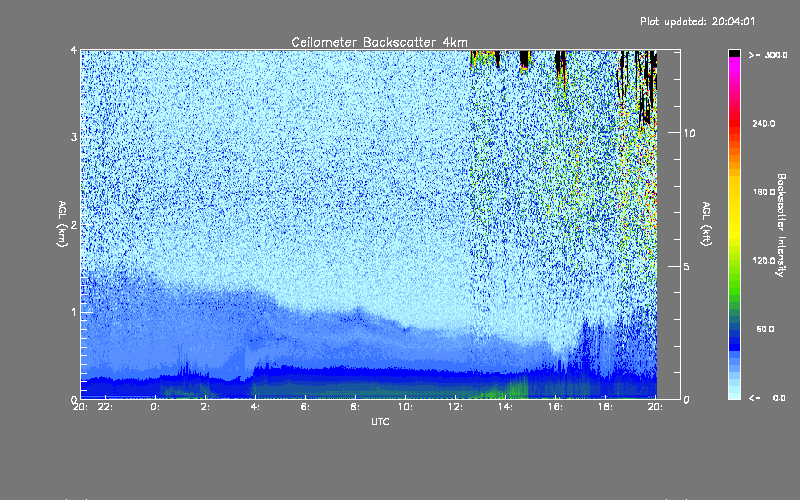The width and height of the screenshot is (800, 500).
Task: Click the "16:" time axis tick
Action: click(x=555, y=407)
